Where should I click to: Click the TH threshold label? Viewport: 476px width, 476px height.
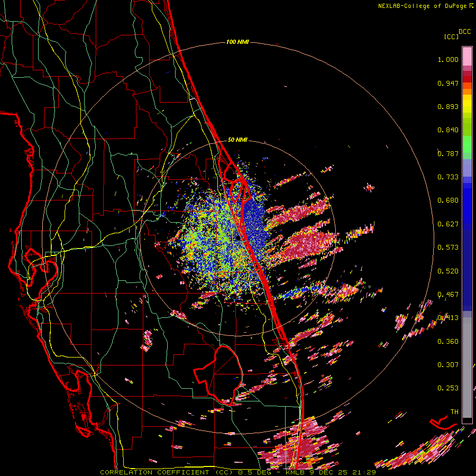click(454, 412)
